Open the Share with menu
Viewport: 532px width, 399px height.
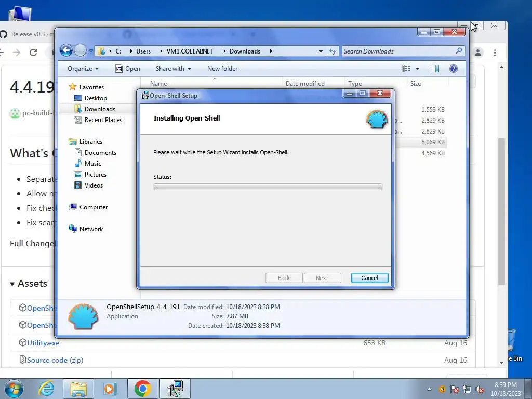174,69
